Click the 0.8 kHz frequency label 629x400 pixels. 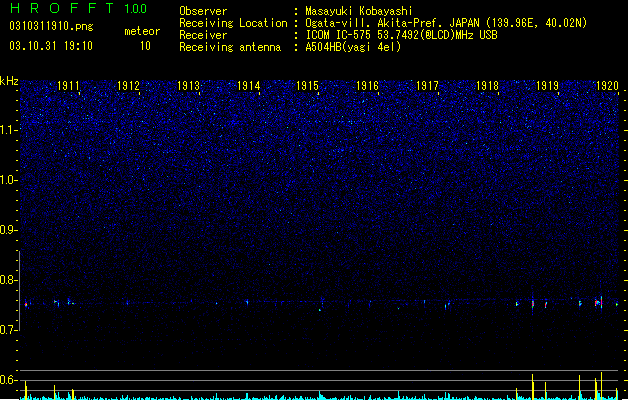click(x=9, y=280)
